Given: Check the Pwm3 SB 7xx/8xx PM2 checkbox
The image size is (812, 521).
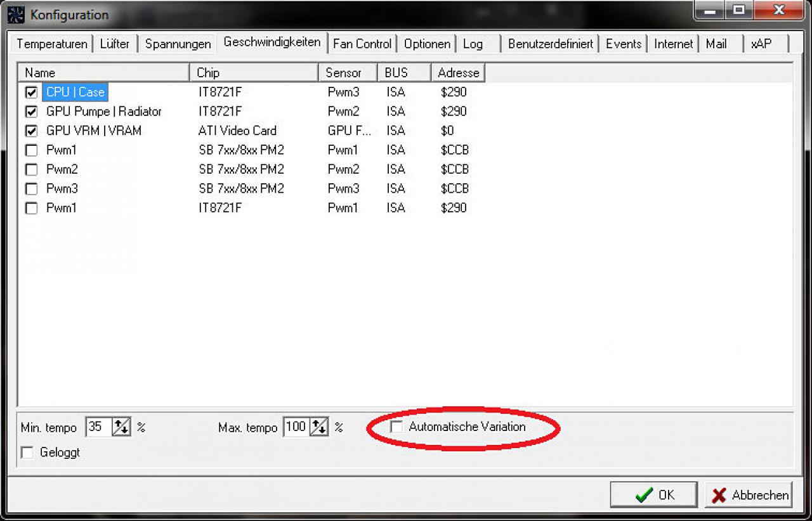Looking at the screenshot, I should (x=31, y=189).
